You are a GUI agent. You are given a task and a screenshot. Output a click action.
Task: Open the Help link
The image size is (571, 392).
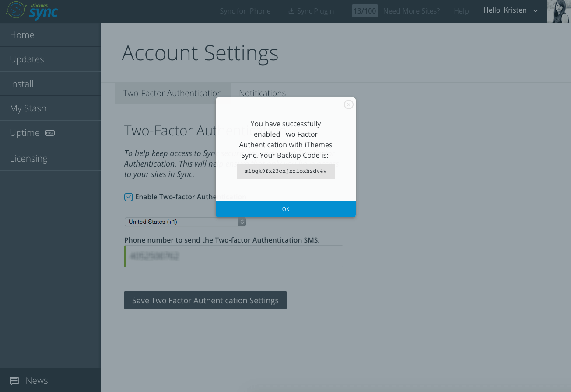click(461, 11)
